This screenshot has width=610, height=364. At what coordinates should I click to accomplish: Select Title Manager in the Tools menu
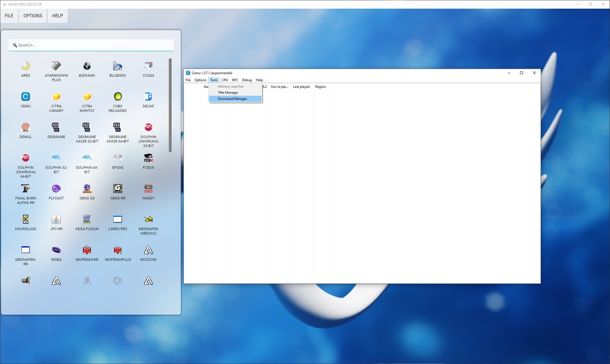point(228,92)
